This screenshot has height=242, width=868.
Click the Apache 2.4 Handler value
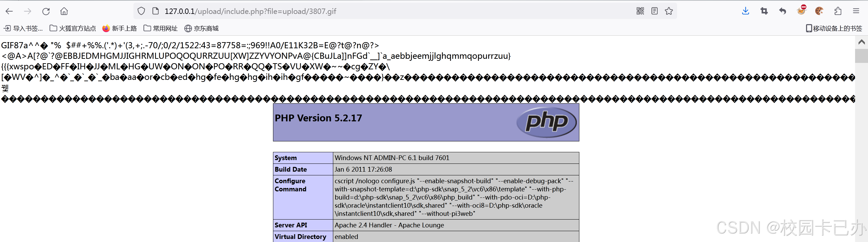[x=389, y=225]
